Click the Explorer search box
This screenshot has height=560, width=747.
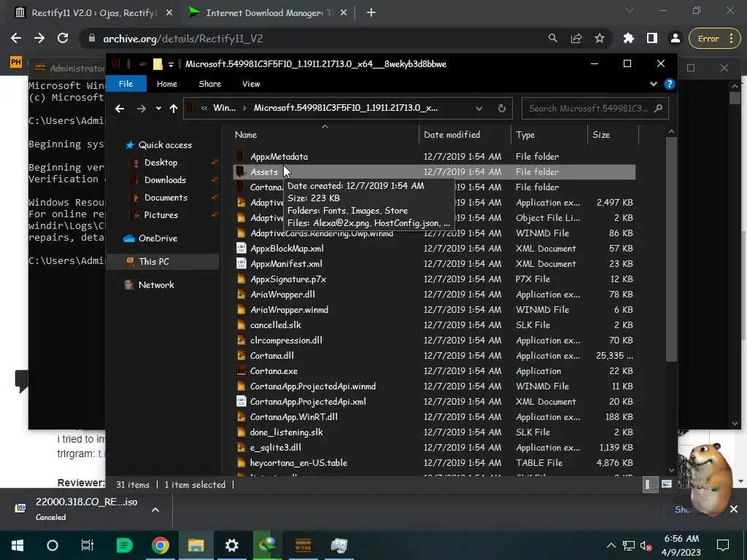point(595,109)
